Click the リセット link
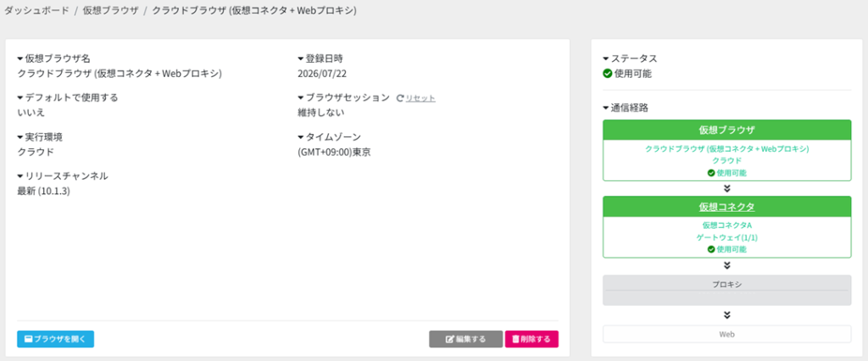 tap(420, 98)
